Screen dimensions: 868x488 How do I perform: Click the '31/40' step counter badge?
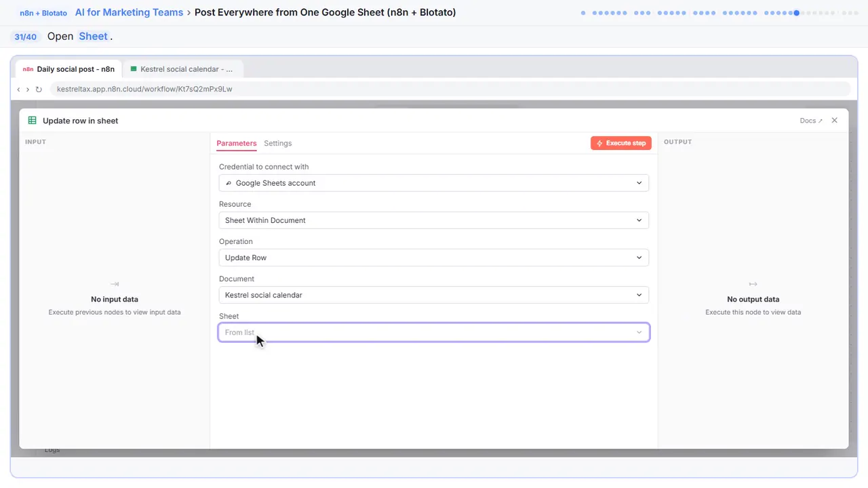pos(25,37)
